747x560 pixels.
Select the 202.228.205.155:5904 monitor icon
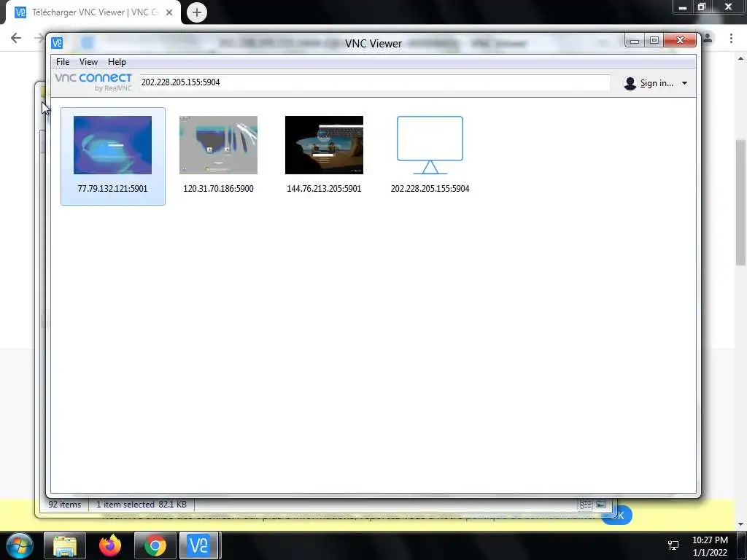tap(430, 145)
